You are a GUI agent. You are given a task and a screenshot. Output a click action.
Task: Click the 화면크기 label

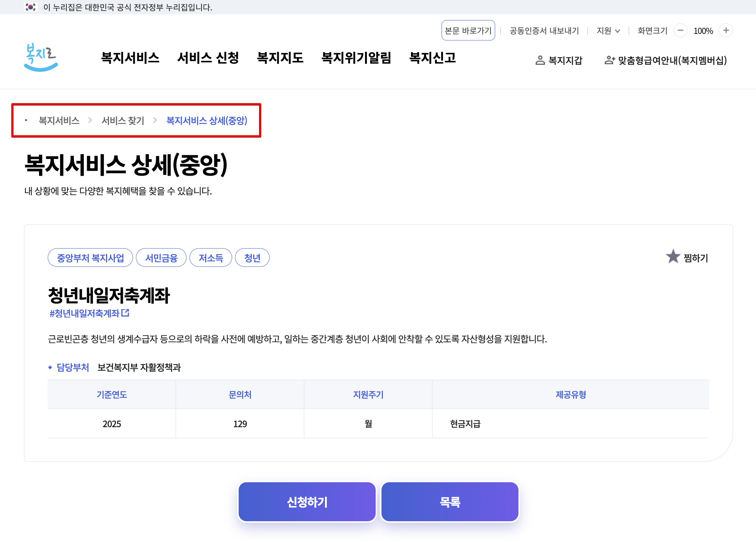(653, 31)
